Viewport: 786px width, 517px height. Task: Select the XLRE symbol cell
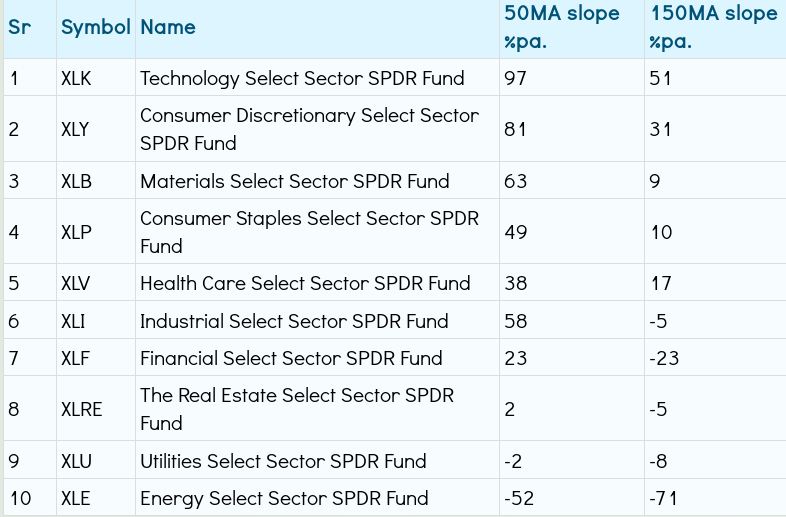tap(82, 409)
